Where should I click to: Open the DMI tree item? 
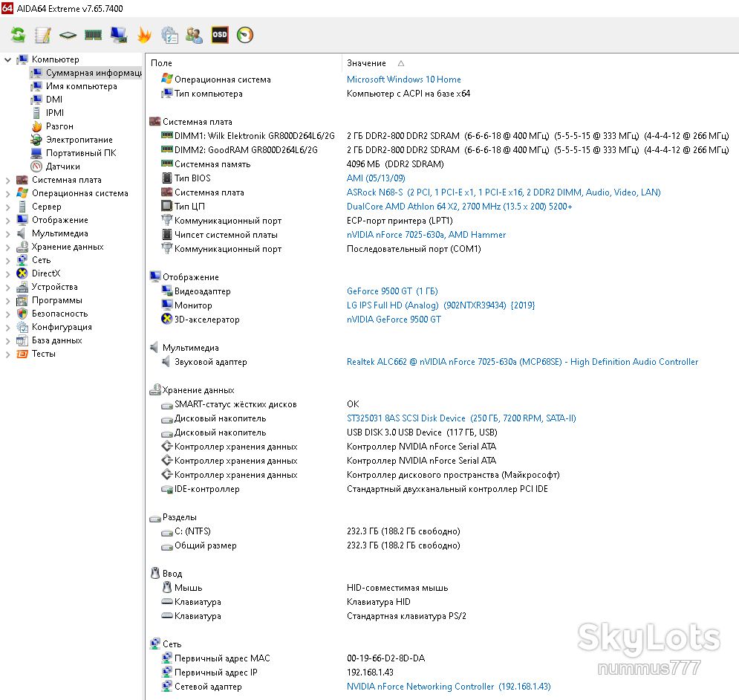click(x=53, y=100)
